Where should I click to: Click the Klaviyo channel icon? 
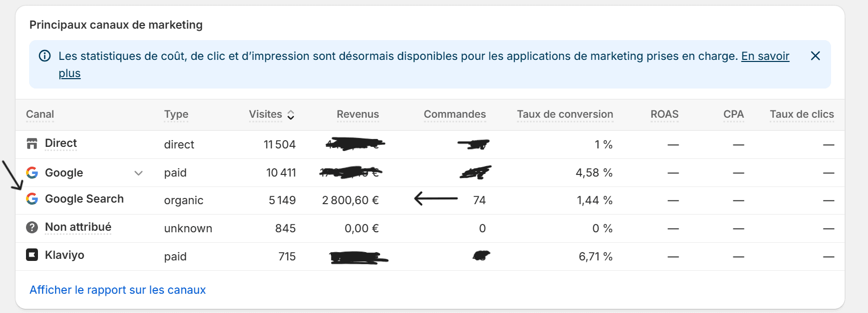pos(32,255)
